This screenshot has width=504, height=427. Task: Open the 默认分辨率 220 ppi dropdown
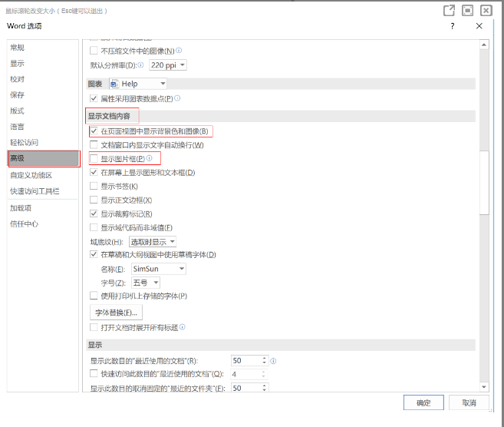pos(168,65)
